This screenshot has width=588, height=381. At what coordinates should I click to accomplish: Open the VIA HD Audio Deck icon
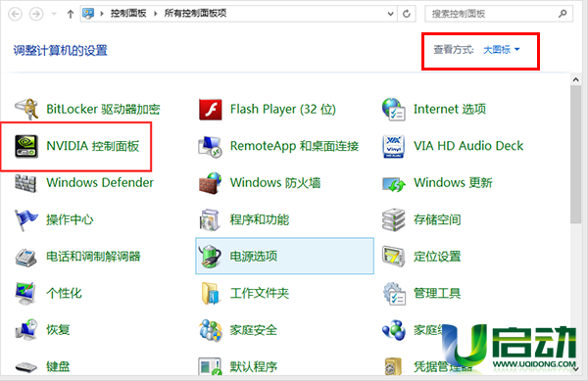(x=393, y=146)
